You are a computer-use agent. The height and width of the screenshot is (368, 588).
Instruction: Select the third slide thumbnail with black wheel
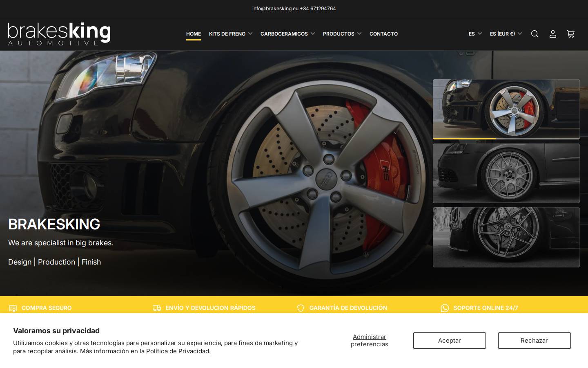pos(506,237)
